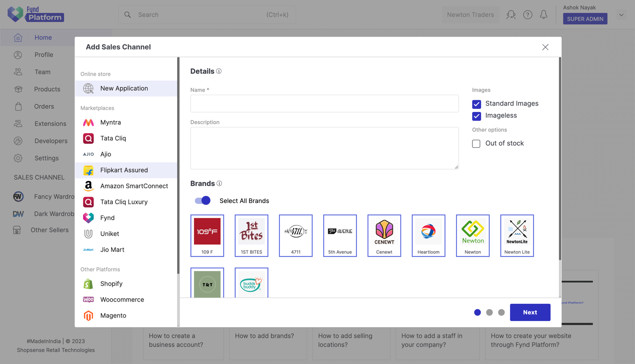Click the Newton Traders company button
The height and width of the screenshot is (364, 635).
pos(470,15)
